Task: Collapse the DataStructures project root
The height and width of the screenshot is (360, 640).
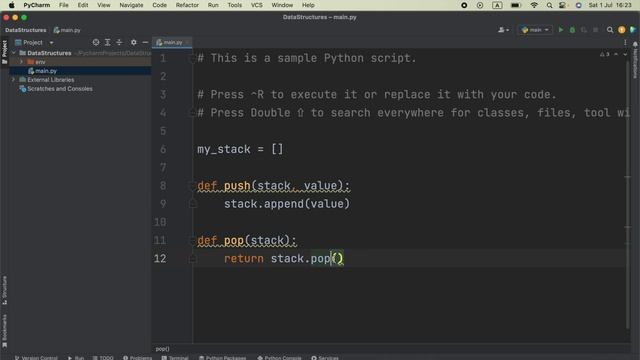Action: click(13, 53)
